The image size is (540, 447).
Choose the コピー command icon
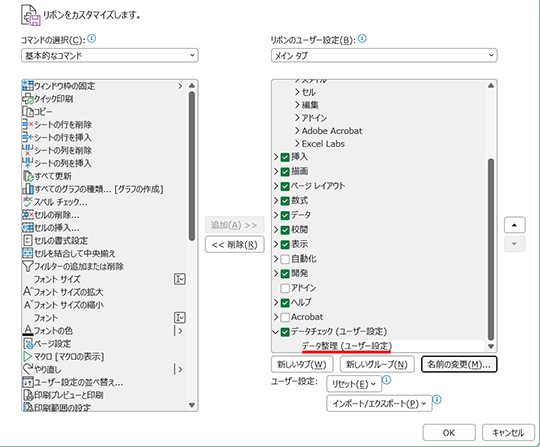pos(28,112)
